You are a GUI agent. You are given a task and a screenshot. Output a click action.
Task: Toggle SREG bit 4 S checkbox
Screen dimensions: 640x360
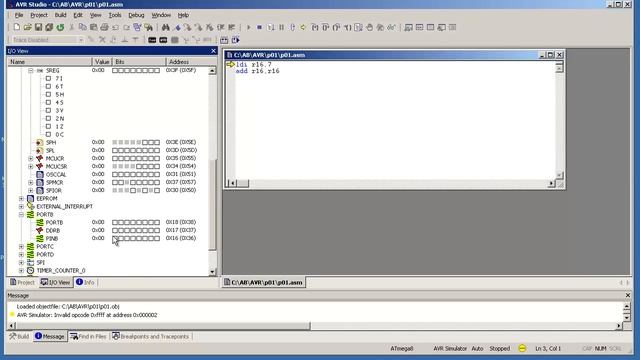click(x=48, y=102)
